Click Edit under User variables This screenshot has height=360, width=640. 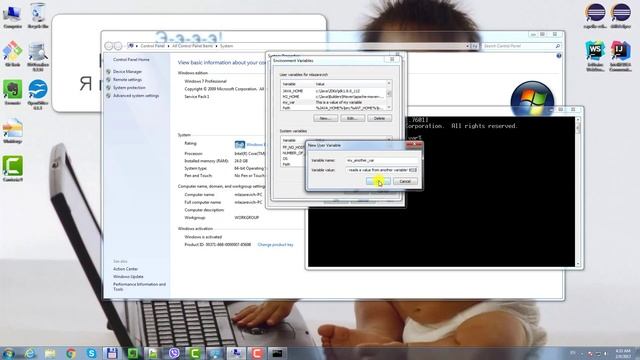coord(352,118)
